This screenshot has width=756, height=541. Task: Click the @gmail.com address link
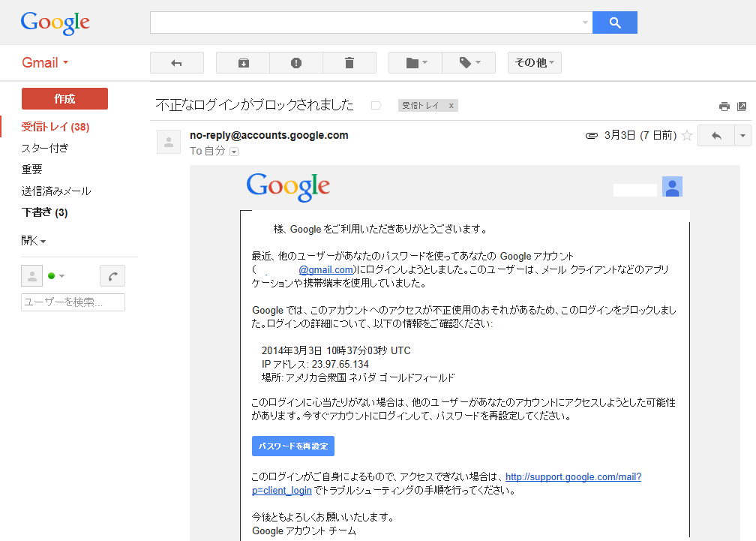point(326,269)
